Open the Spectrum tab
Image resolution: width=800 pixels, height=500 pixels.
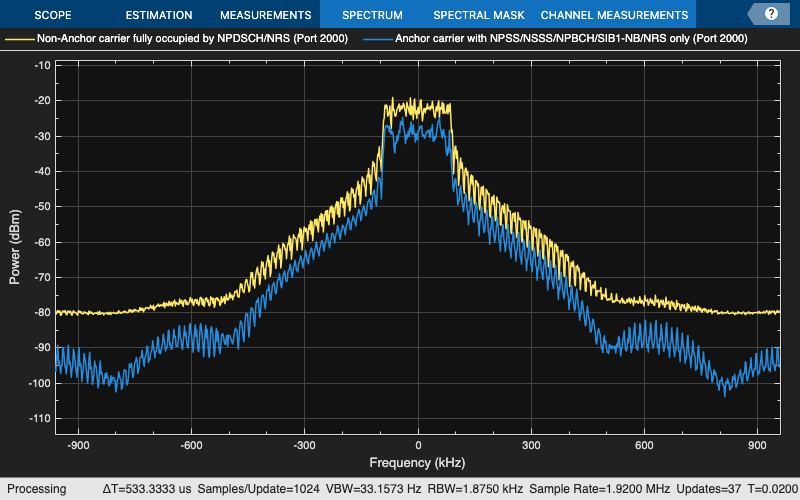372,15
